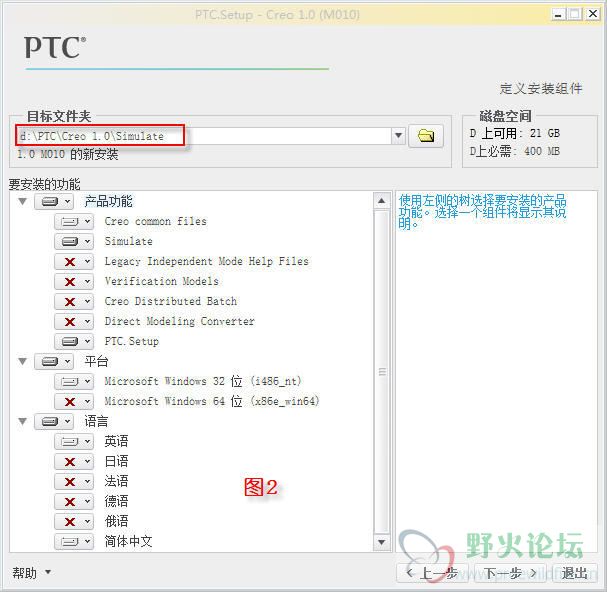The height and width of the screenshot is (592, 607).
Task: Click the 平台 group label
Action: tap(96, 361)
